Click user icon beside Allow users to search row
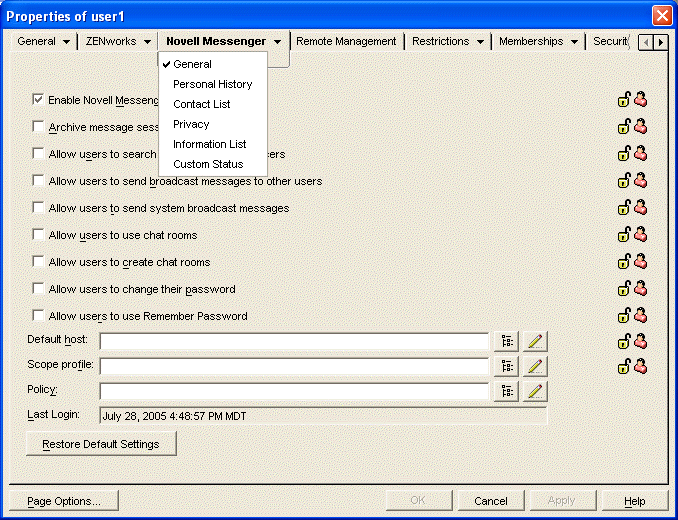The width and height of the screenshot is (678, 520). pos(640,153)
